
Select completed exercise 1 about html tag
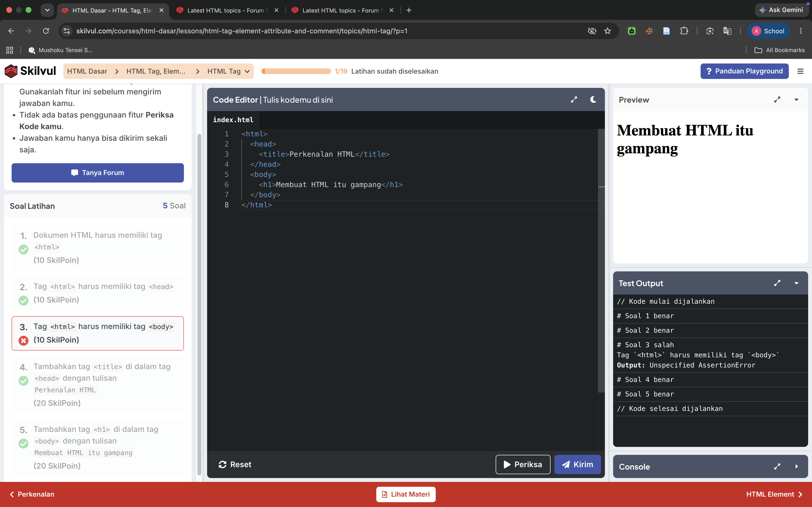click(x=98, y=247)
